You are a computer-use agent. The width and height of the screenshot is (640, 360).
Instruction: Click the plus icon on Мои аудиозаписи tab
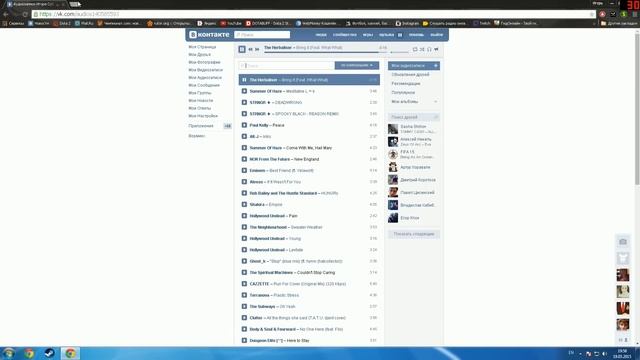tap(436, 66)
